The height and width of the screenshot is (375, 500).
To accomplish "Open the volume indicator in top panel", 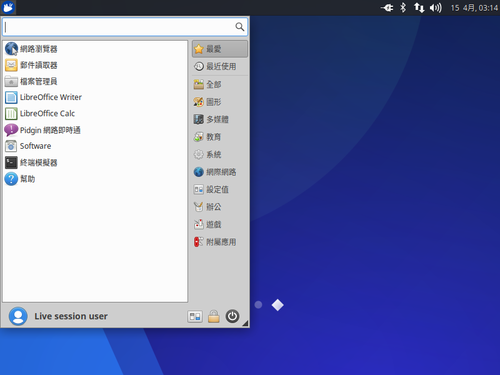I will (435, 7).
